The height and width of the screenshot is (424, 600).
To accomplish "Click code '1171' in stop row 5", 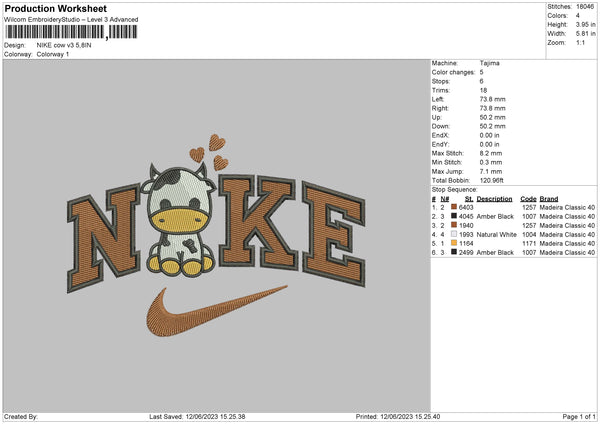I will click(529, 243).
